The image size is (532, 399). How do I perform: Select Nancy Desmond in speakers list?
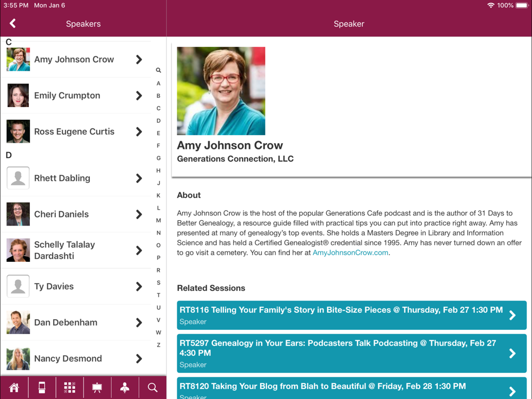coord(76,359)
